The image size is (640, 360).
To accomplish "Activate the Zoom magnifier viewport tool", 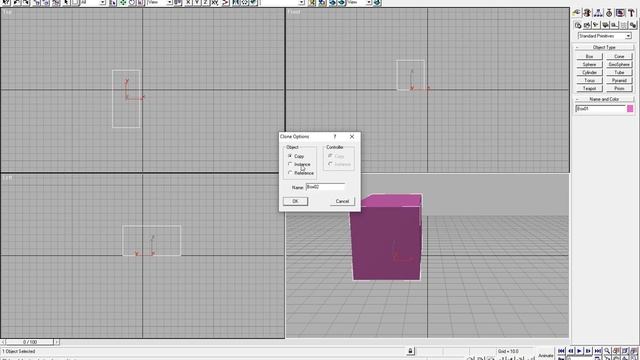I will [607, 351].
